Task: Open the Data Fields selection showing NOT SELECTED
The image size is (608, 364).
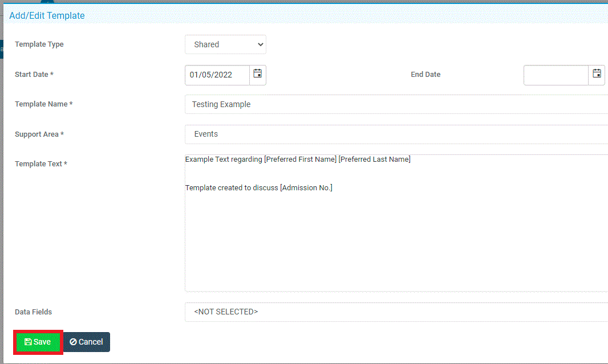Action: [342, 312]
